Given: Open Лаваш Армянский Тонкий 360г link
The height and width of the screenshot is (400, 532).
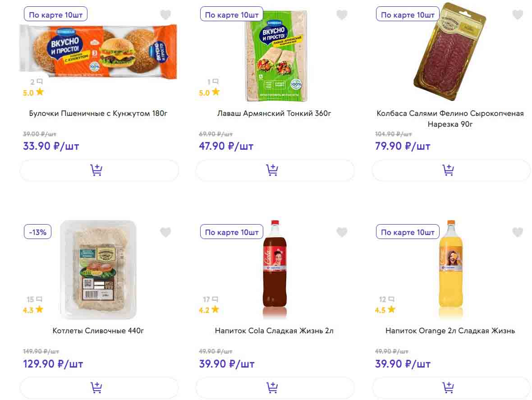Looking at the screenshot, I should point(274,113).
